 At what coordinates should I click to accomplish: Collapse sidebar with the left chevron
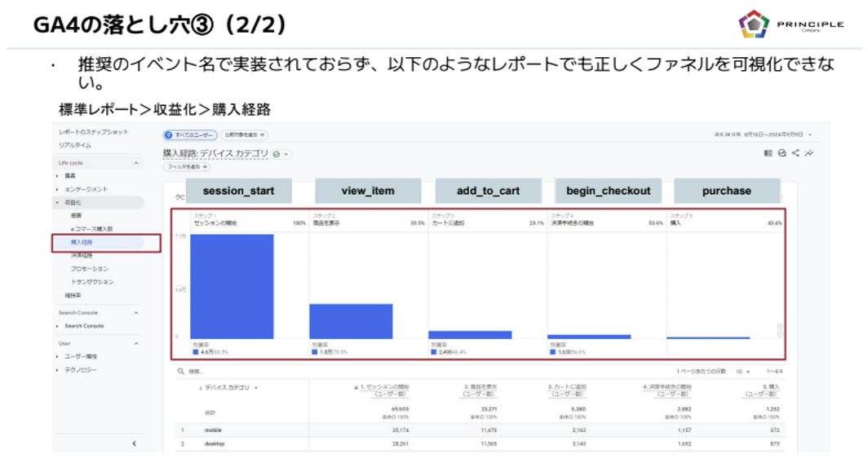pos(134,444)
